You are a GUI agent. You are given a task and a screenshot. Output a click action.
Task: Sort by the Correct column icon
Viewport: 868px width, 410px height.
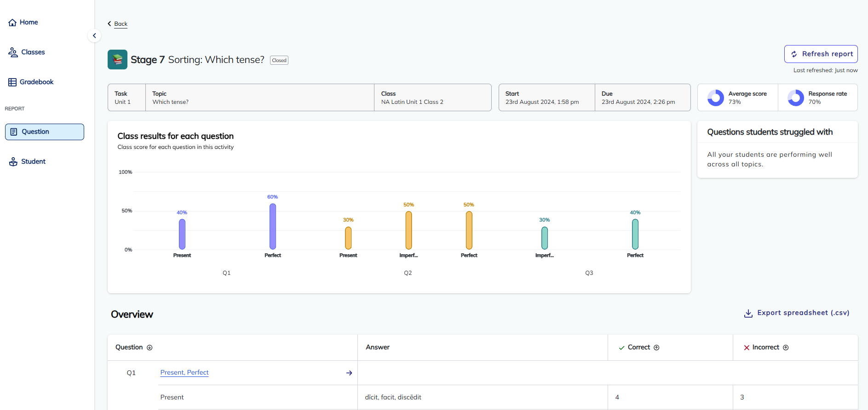click(x=656, y=347)
